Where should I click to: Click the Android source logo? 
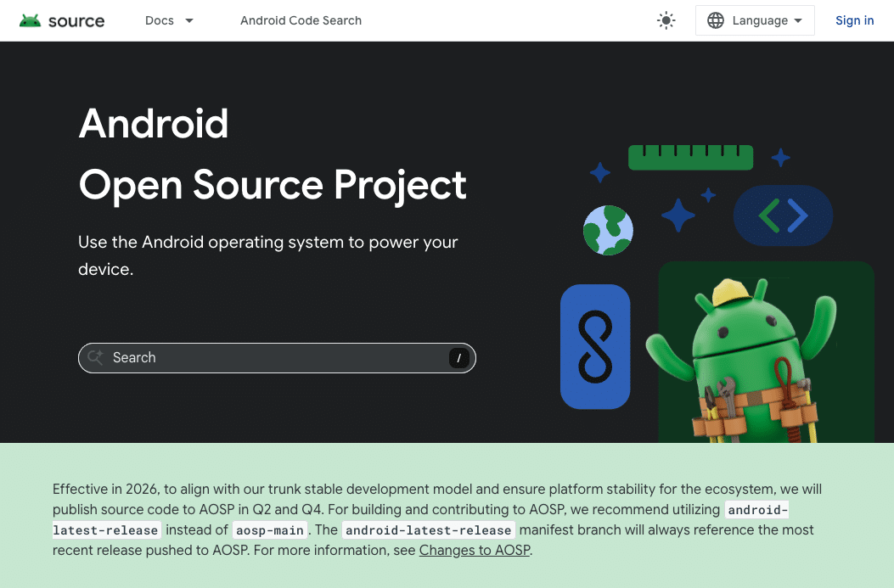point(61,20)
